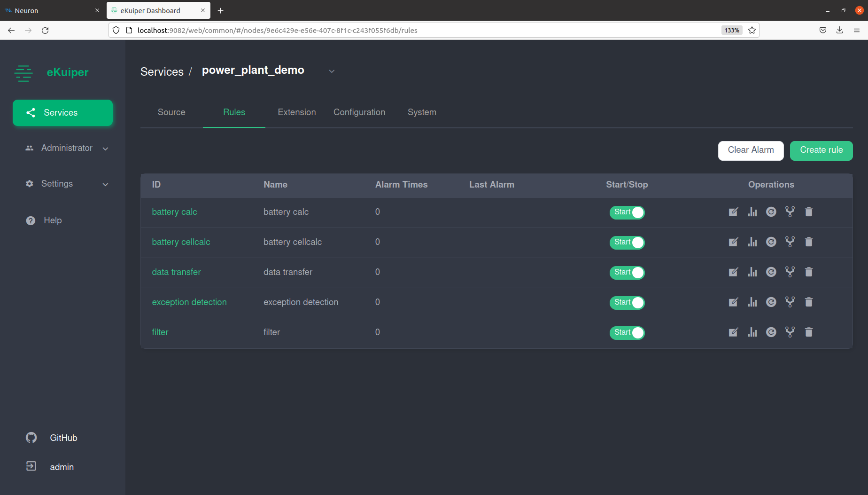Close the eKuiper Dashboard browser tab
This screenshot has width=868, height=495.
tap(203, 10)
